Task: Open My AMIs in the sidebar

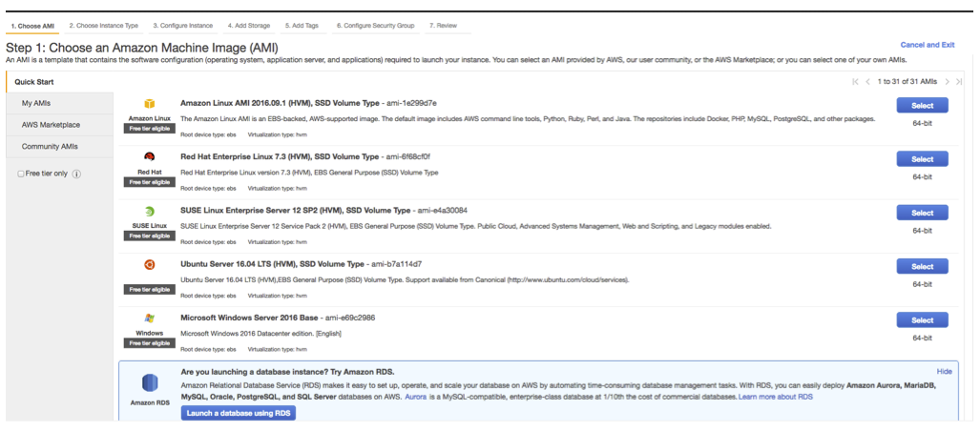Action: pyautogui.click(x=60, y=103)
